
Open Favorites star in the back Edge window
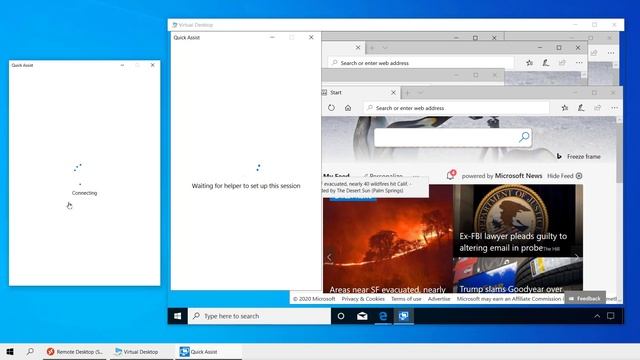(529, 63)
